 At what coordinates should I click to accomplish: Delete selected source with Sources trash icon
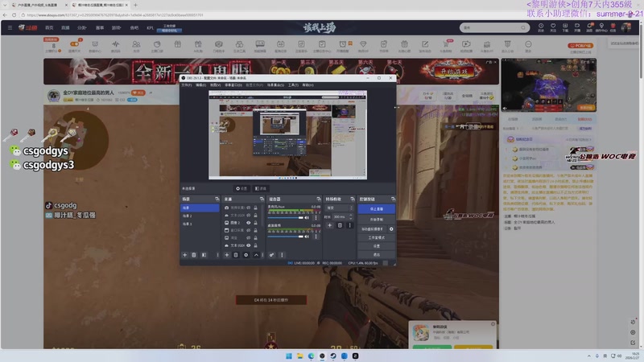pos(236,255)
